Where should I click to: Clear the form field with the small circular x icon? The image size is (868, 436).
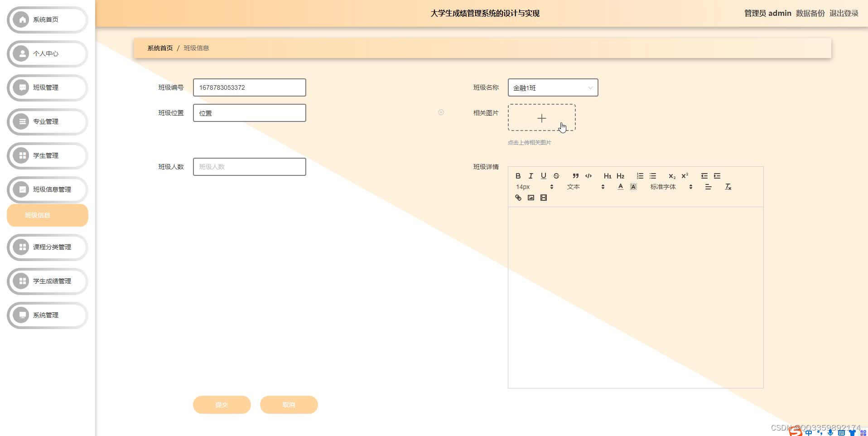click(x=441, y=112)
